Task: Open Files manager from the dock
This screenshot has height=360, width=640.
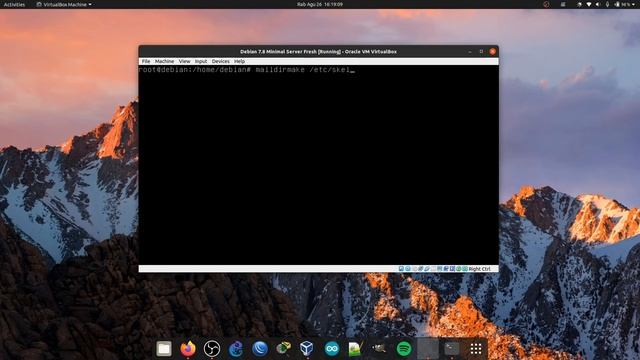Action: (164, 349)
